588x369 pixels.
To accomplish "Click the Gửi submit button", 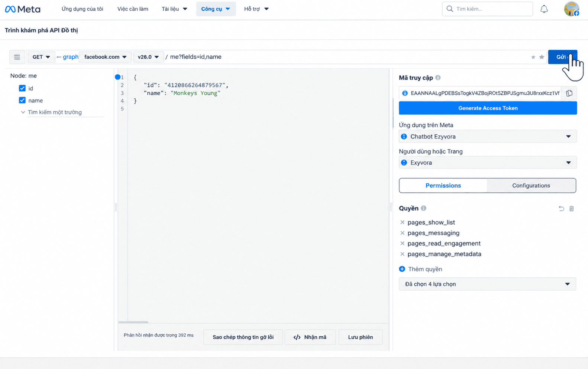I will (562, 57).
